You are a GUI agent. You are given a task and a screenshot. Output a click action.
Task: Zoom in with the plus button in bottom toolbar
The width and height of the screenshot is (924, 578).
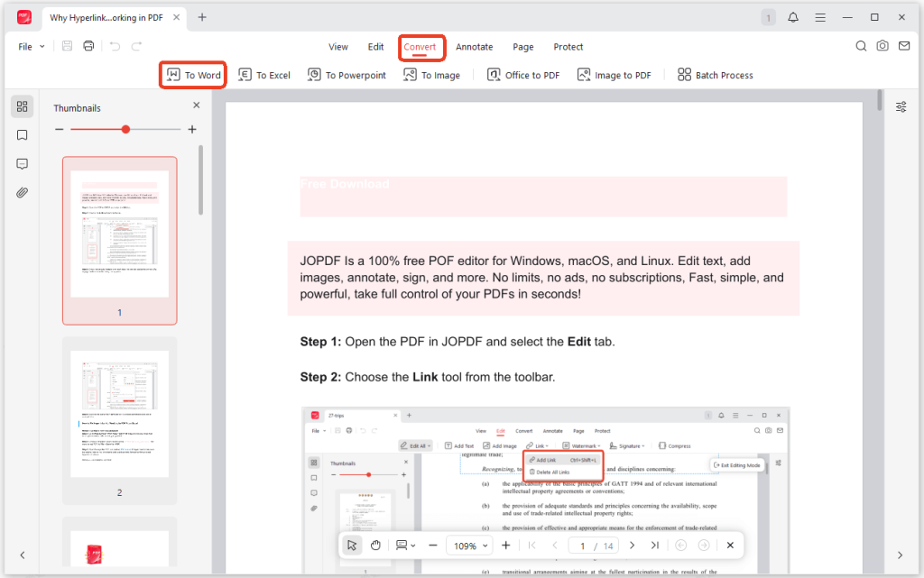pos(505,546)
